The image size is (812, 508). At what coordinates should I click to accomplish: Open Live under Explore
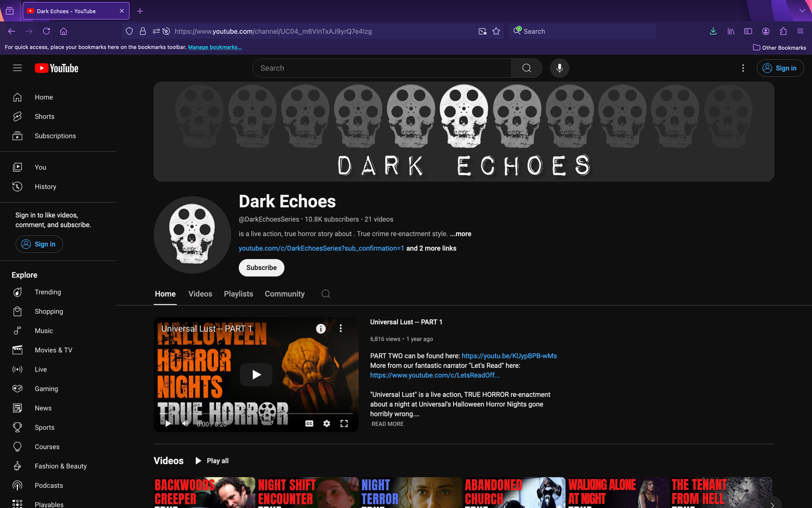(x=58, y=369)
